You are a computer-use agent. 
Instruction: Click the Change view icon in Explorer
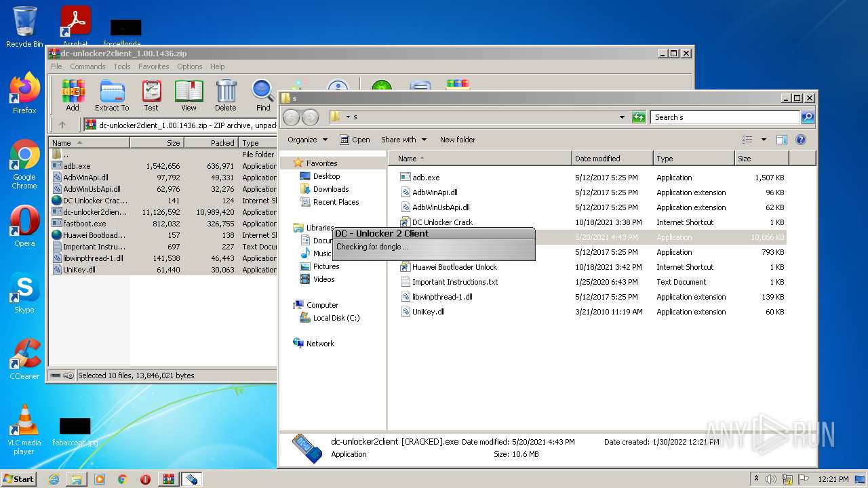coord(747,140)
